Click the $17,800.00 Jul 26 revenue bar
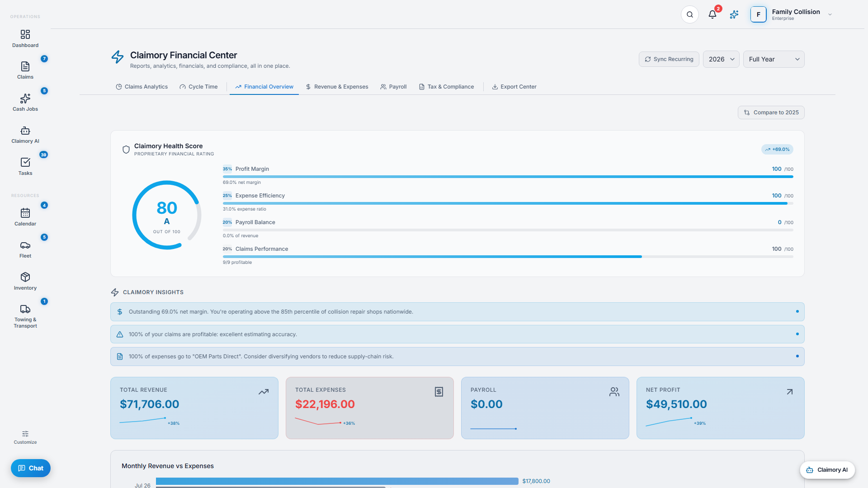Viewport: 868px width, 488px height. point(337,481)
